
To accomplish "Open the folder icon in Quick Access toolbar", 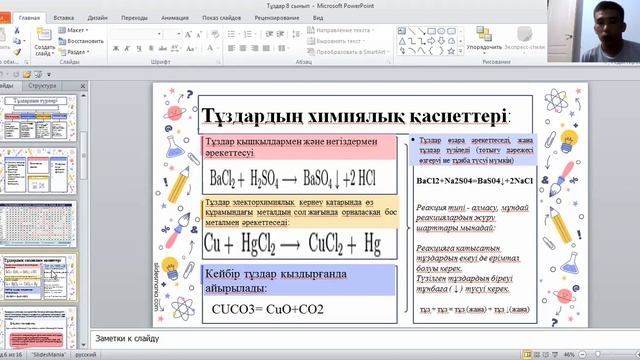I will pos(27,75).
